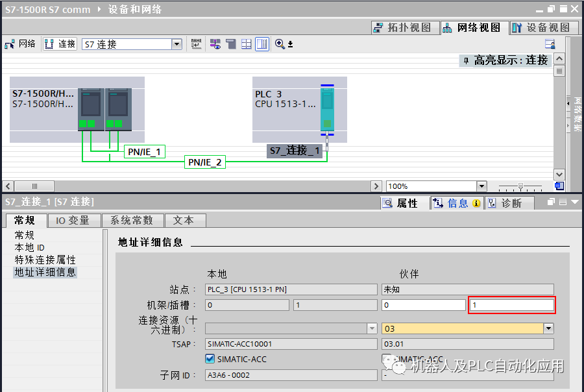Open the zoom magnifier tool icon
584x392 pixels.
pyautogui.click(x=279, y=44)
